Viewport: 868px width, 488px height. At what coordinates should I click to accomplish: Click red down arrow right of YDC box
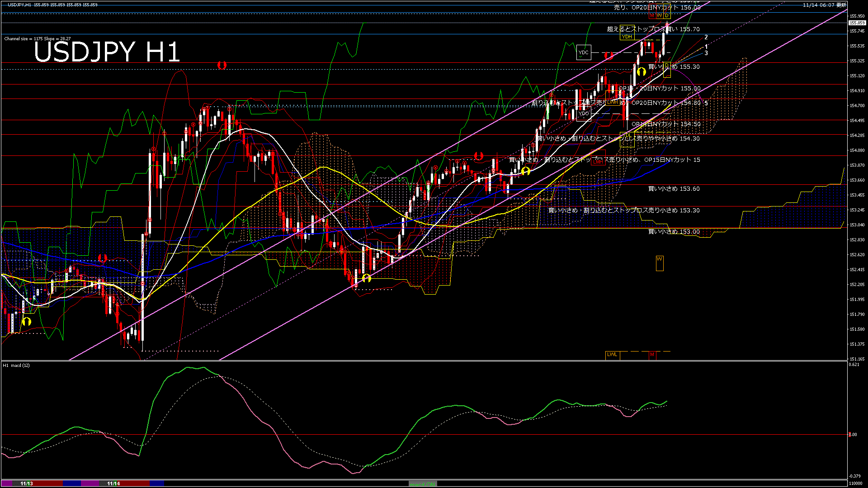[609, 55]
